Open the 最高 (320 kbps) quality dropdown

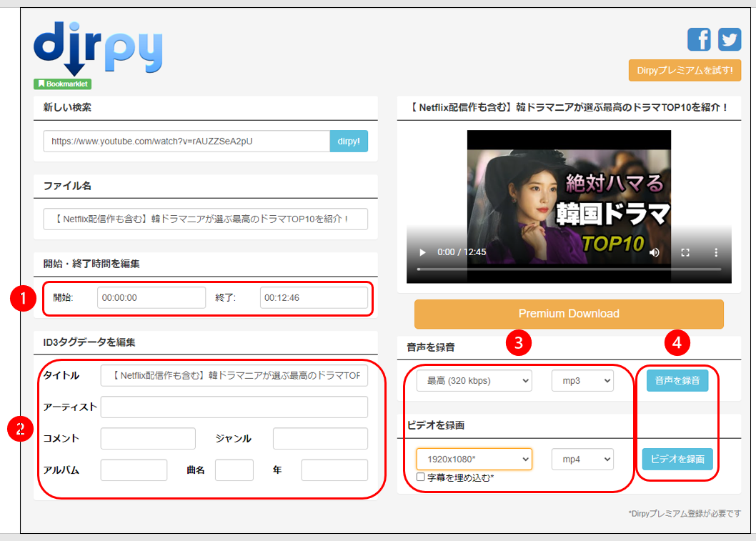473,380
